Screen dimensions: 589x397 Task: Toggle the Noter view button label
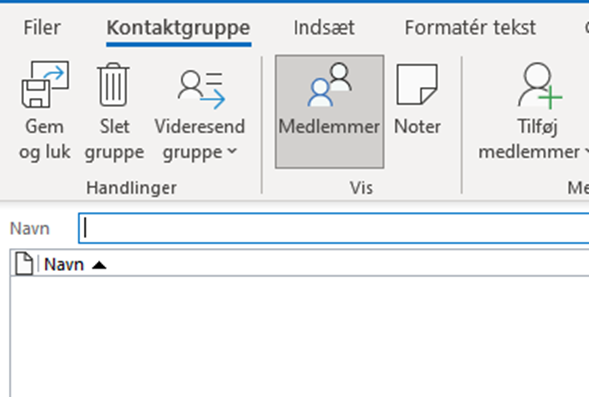[417, 127]
